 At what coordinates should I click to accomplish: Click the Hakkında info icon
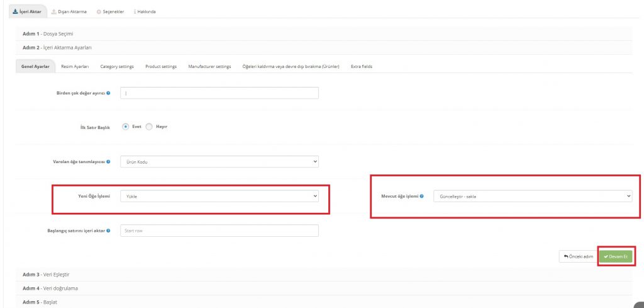[x=135, y=12]
